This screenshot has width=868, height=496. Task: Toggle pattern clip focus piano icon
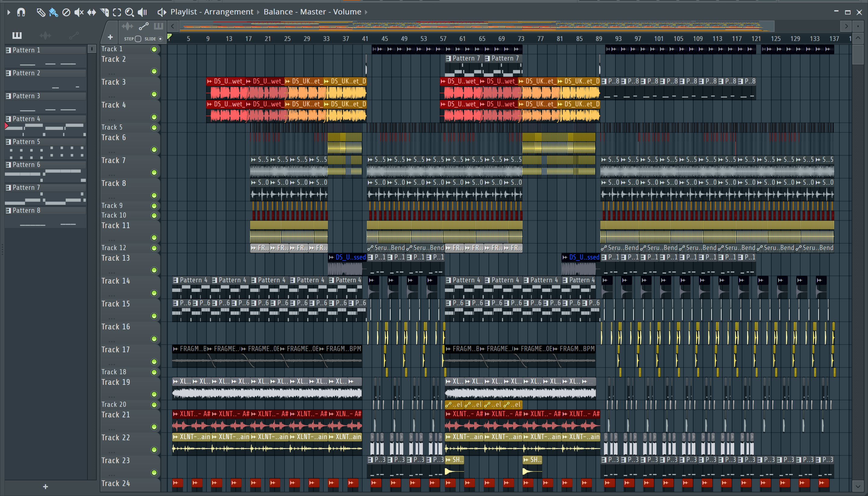159,26
